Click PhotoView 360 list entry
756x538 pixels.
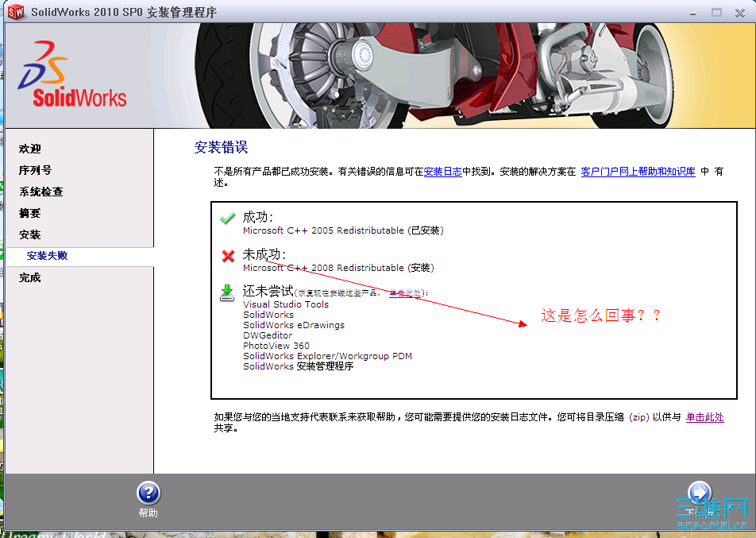click(x=276, y=346)
